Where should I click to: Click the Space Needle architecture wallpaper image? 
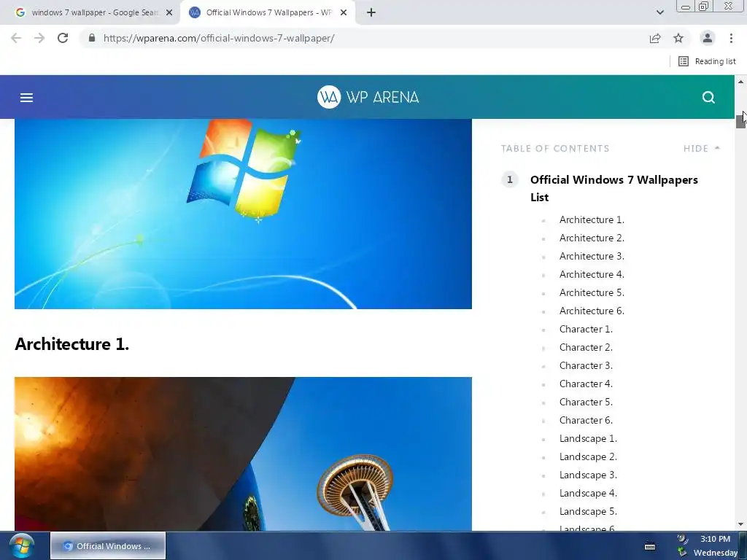(243, 454)
